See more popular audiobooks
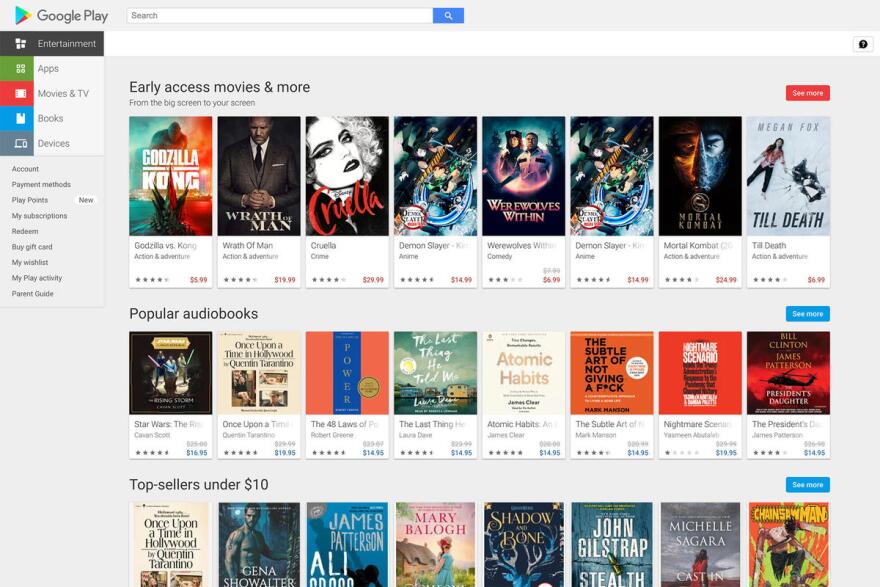Viewport: 880px width, 587px height. point(807,314)
